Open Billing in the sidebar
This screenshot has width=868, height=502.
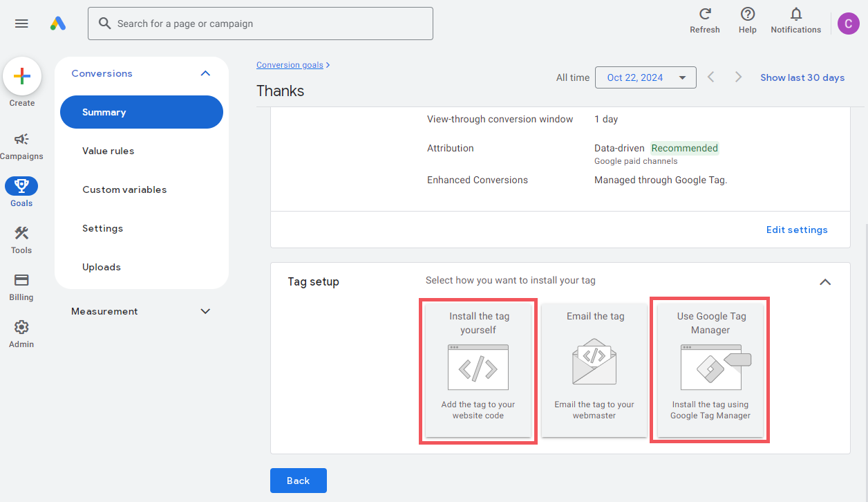click(21, 287)
